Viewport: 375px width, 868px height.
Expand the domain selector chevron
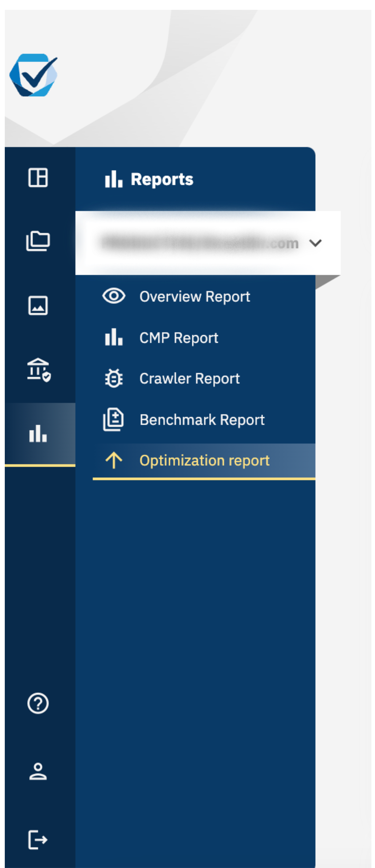tap(315, 243)
